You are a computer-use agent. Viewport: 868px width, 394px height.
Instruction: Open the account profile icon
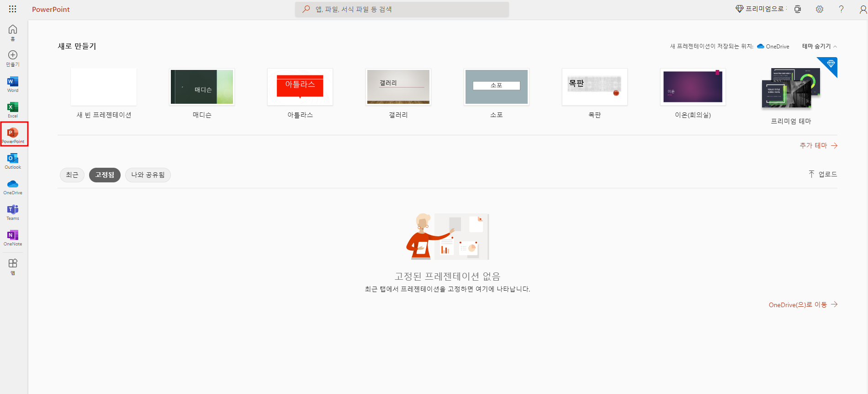tap(863, 9)
